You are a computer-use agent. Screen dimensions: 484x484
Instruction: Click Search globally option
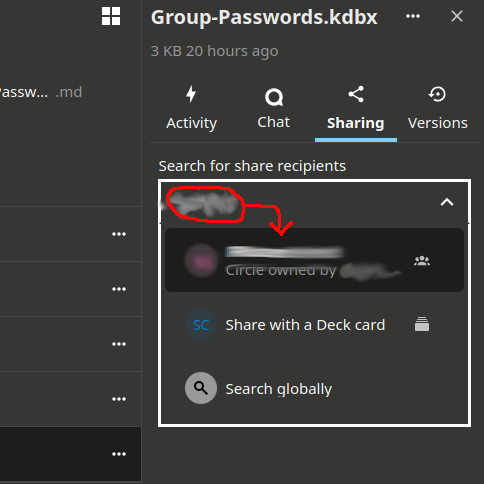[314, 388]
